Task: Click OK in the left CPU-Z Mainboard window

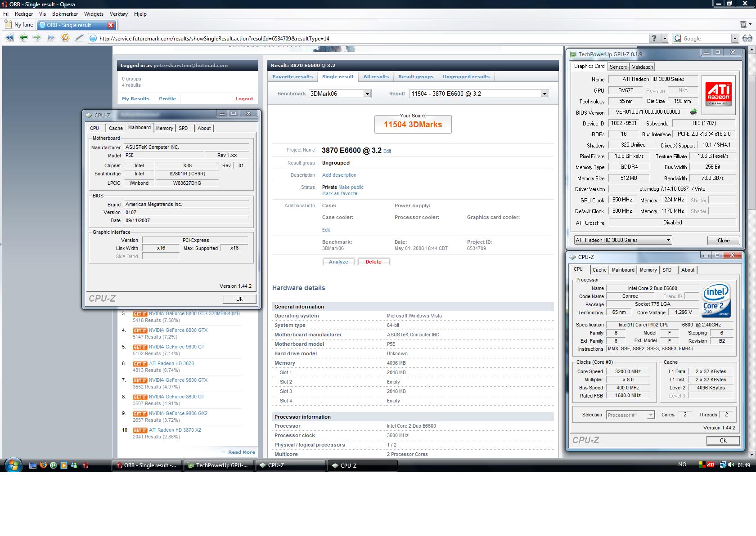Action: (239, 299)
